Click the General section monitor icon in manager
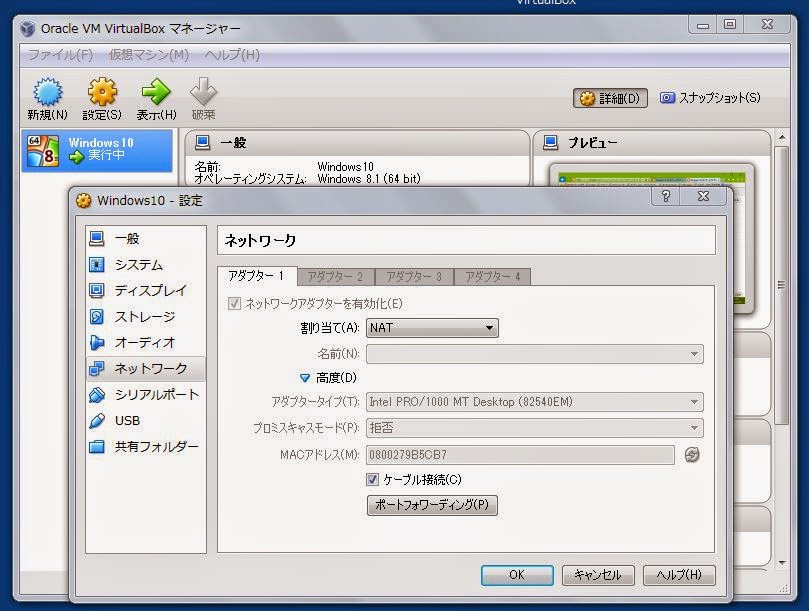This screenshot has width=809, height=611. tap(202, 142)
